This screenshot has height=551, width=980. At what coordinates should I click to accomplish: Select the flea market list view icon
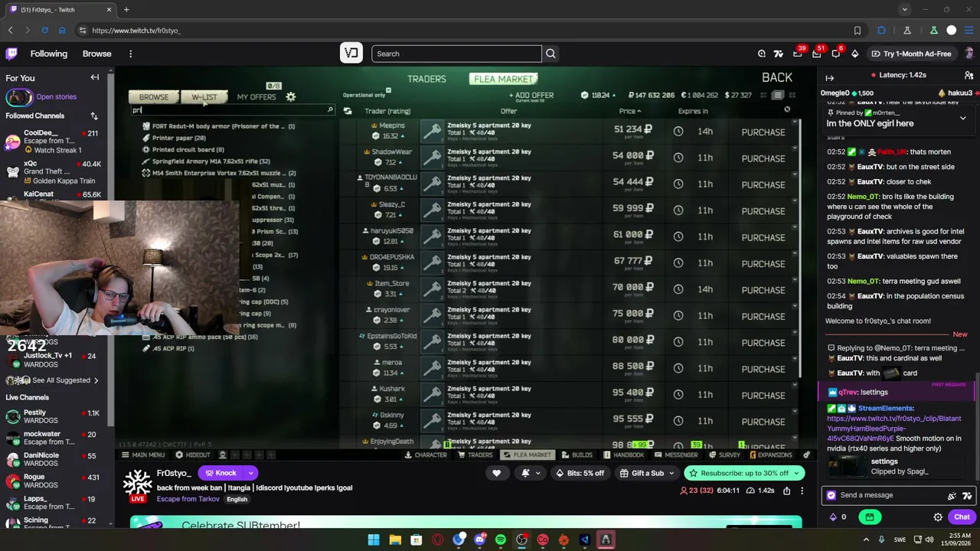pos(777,95)
